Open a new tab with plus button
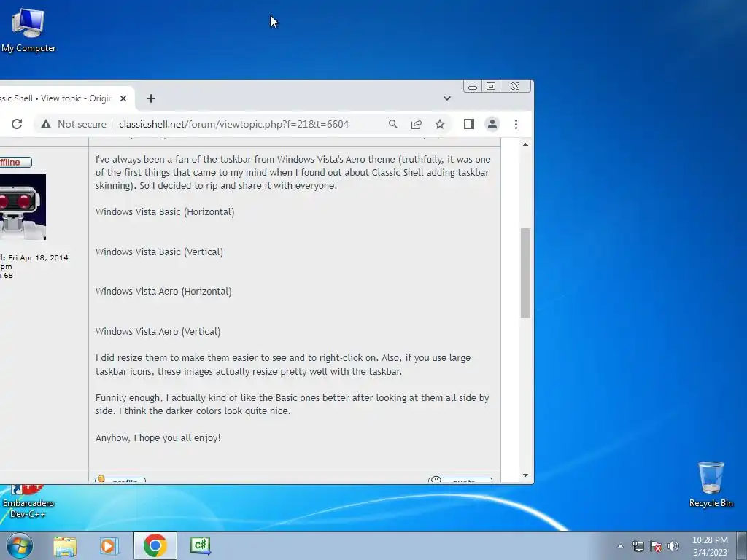This screenshot has width=747, height=560. click(x=151, y=98)
